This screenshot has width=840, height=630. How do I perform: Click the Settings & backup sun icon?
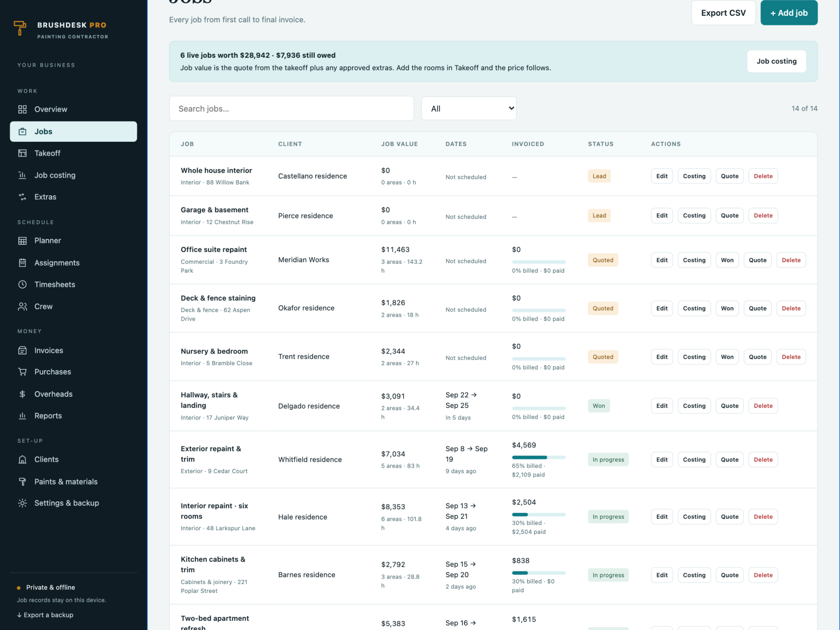[22, 503]
